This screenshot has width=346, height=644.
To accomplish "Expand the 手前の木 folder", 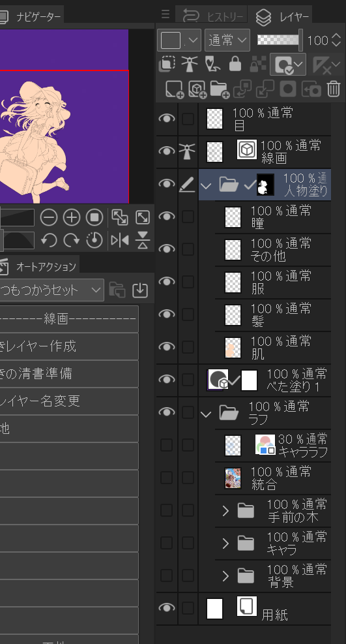I will [225, 510].
